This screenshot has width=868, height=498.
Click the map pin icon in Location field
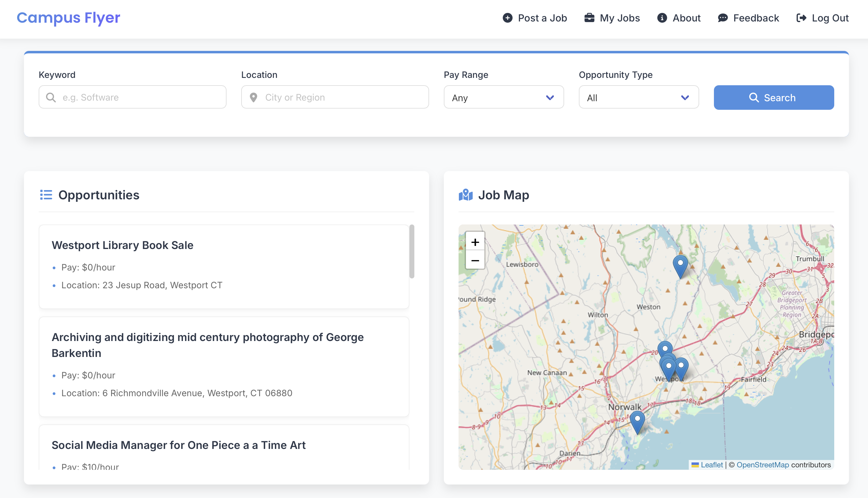(254, 98)
